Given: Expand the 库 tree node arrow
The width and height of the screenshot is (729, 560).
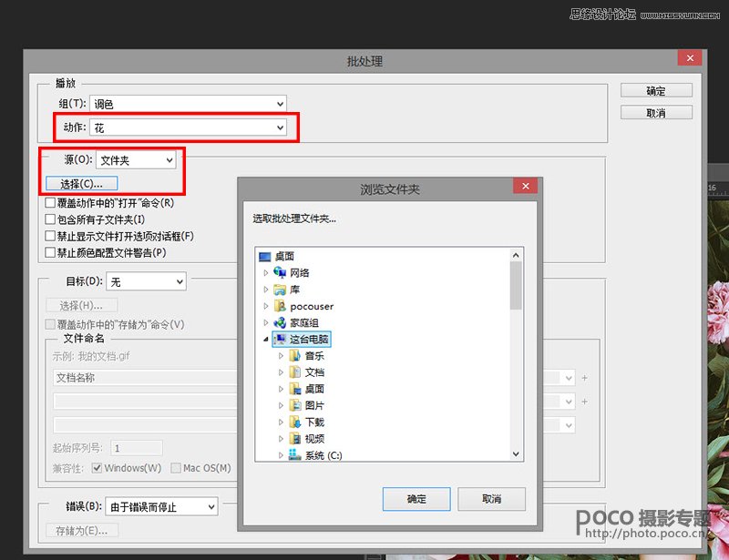Looking at the screenshot, I should (266, 290).
